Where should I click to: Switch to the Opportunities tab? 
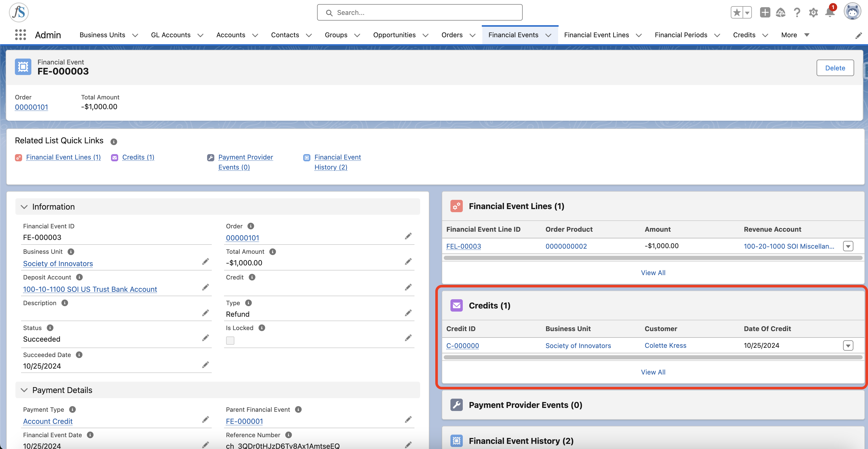(394, 35)
